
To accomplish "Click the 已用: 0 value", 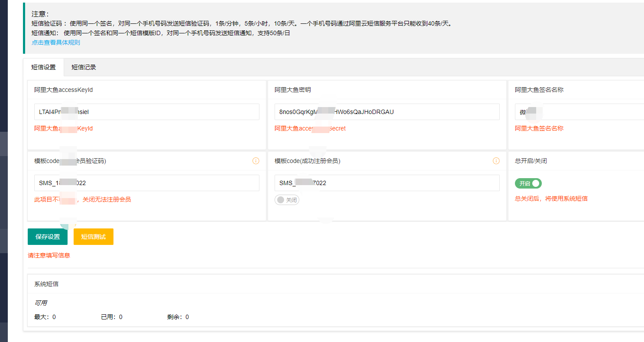I will pos(112,317).
